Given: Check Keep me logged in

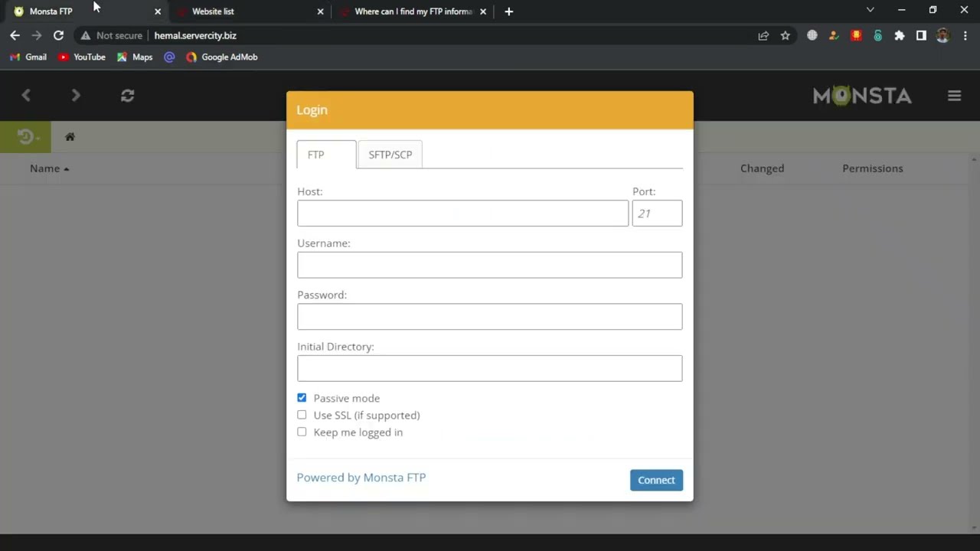Looking at the screenshot, I should point(302,432).
